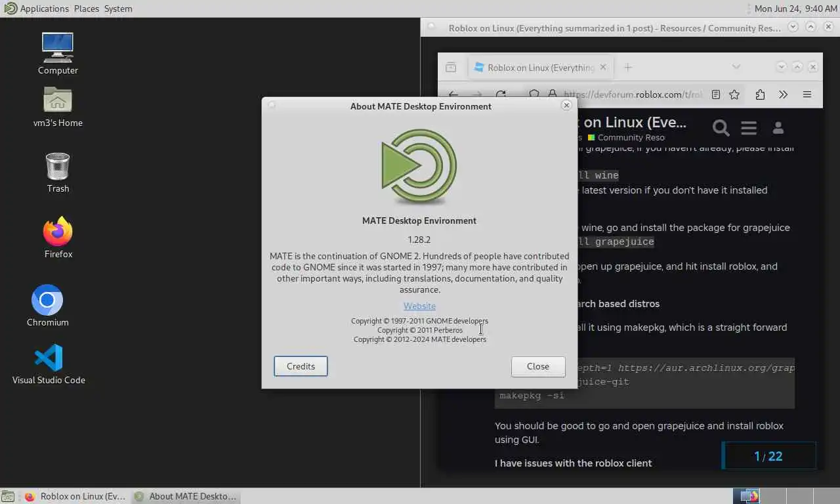Click the clock showing Mon Jun 24, 9:40 AM
The image size is (840, 504).
(x=795, y=9)
